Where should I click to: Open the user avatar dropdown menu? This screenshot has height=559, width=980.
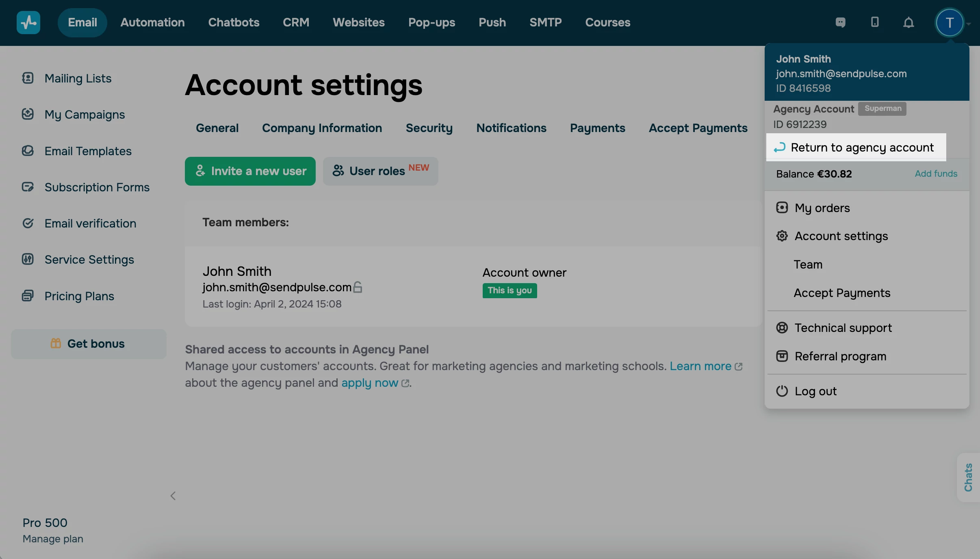[950, 23]
